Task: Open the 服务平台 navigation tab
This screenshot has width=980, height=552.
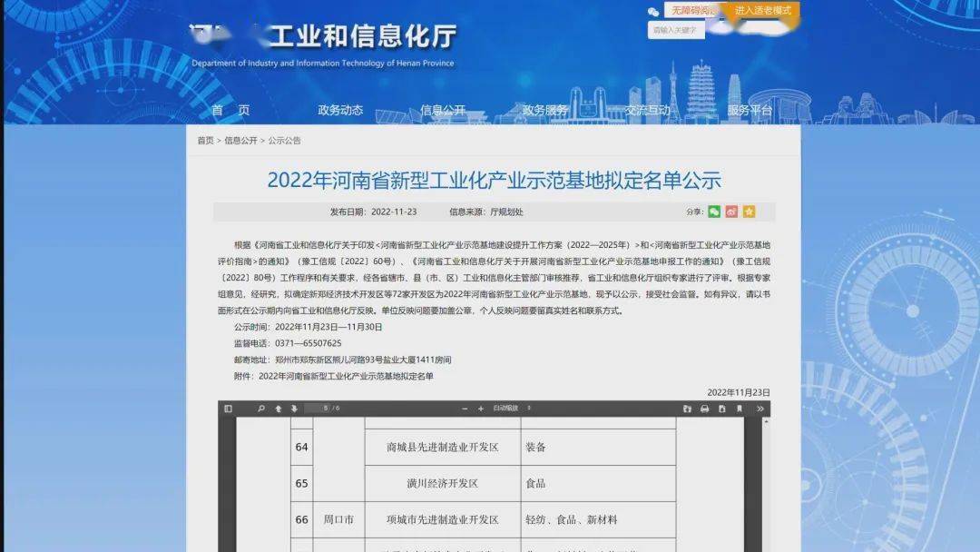Action: [750, 110]
